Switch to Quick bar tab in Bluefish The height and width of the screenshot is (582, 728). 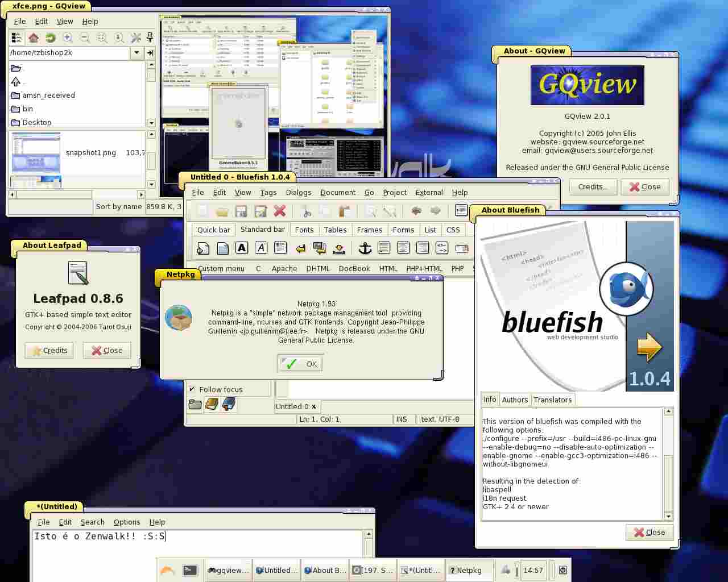214,230
